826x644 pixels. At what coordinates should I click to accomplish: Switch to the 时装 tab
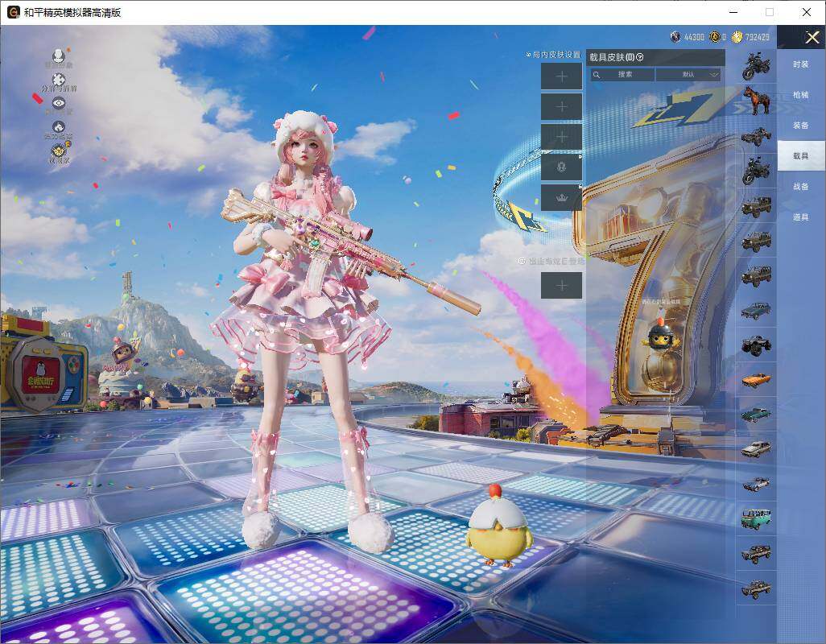tap(800, 64)
